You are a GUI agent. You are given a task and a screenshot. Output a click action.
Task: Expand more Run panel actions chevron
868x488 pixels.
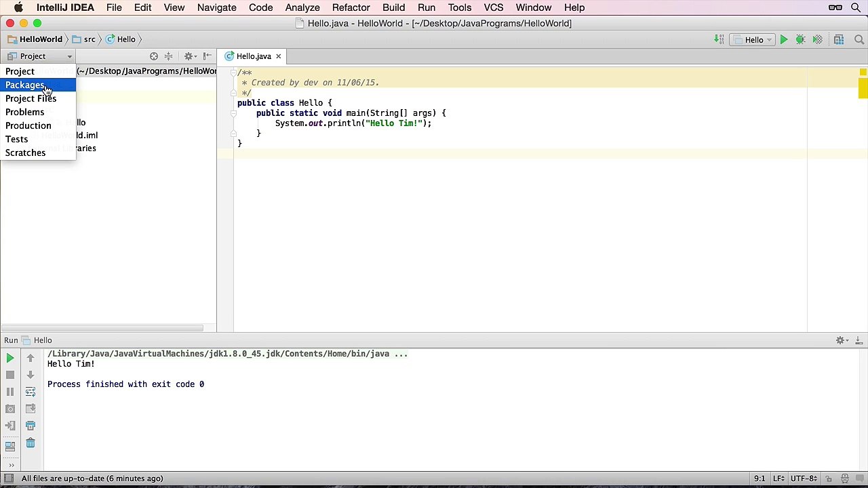11,465
